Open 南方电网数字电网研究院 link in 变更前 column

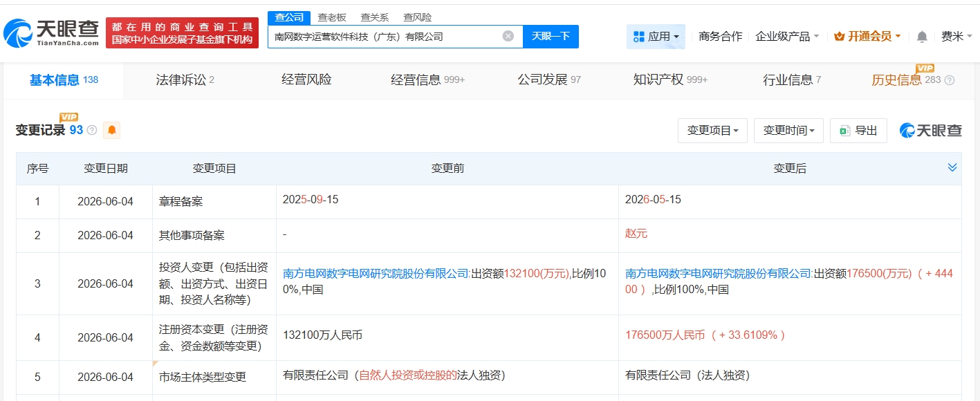tap(376, 273)
